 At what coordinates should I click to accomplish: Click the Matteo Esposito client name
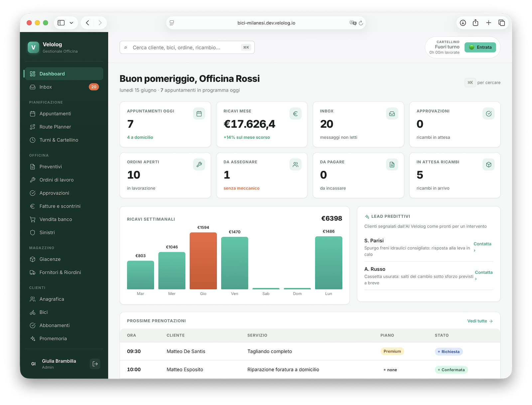(185, 370)
